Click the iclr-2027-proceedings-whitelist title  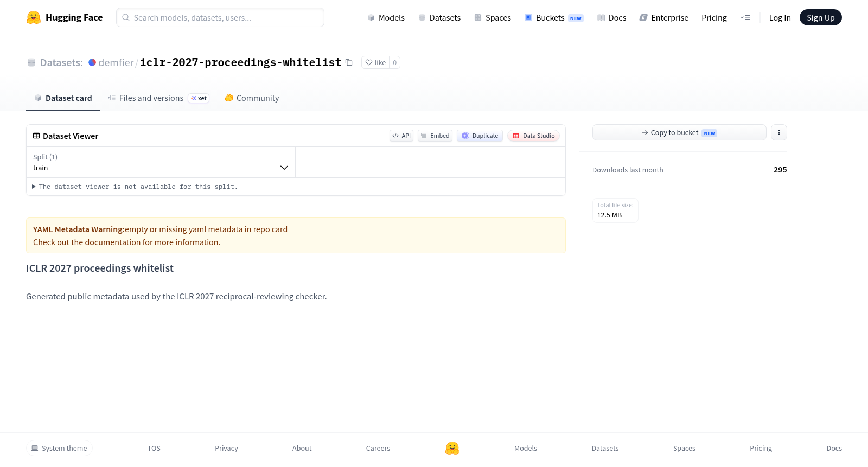[x=240, y=62]
